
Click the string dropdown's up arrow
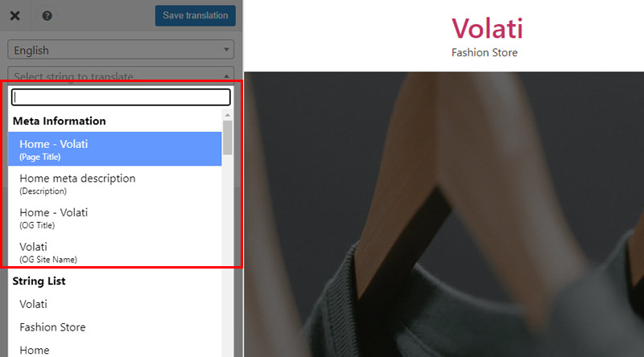point(226,76)
